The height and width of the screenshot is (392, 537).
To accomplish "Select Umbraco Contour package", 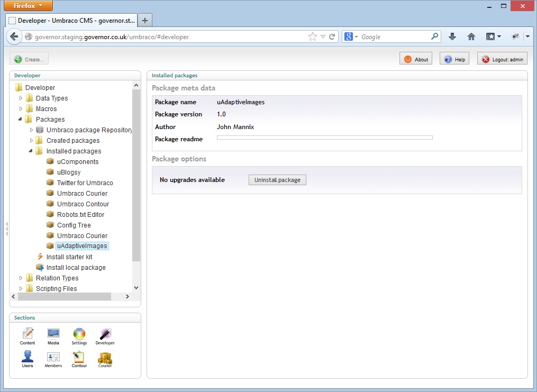I will tap(83, 204).
